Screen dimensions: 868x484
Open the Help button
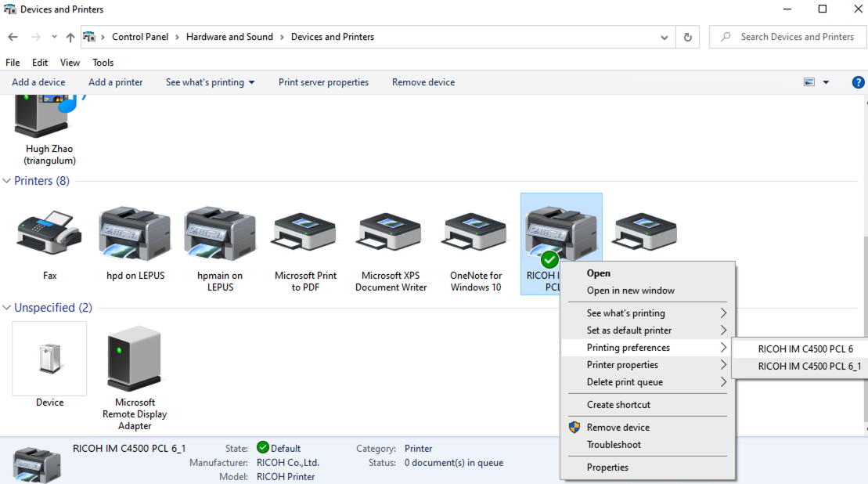pyautogui.click(x=858, y=82)
